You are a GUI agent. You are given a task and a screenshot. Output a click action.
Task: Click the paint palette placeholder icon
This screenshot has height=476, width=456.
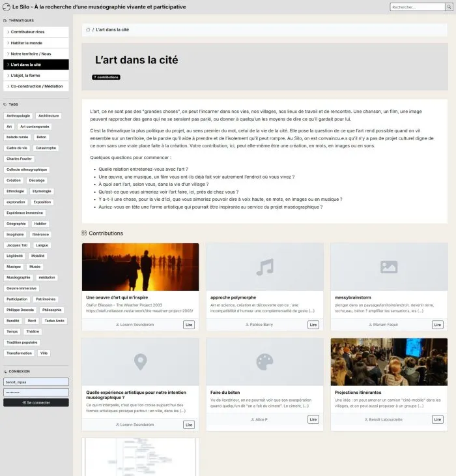point(264,361)
